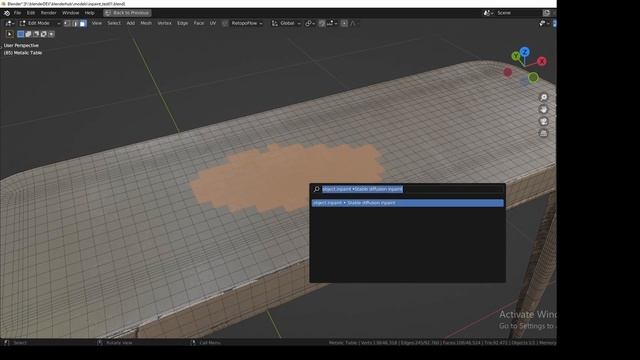Open the File menu

(18, 13)
